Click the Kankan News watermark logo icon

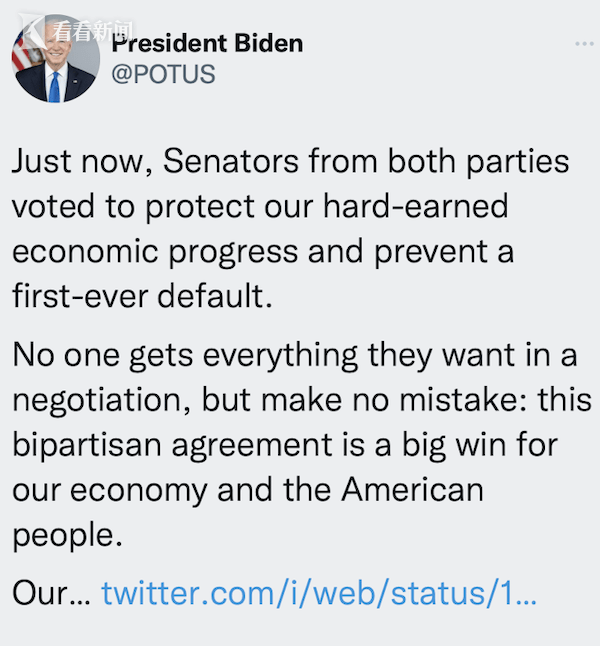click(33, 31)
